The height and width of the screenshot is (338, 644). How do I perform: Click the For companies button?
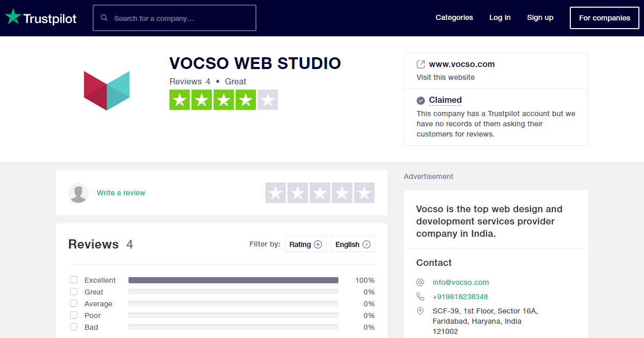(x=605, y=18)
